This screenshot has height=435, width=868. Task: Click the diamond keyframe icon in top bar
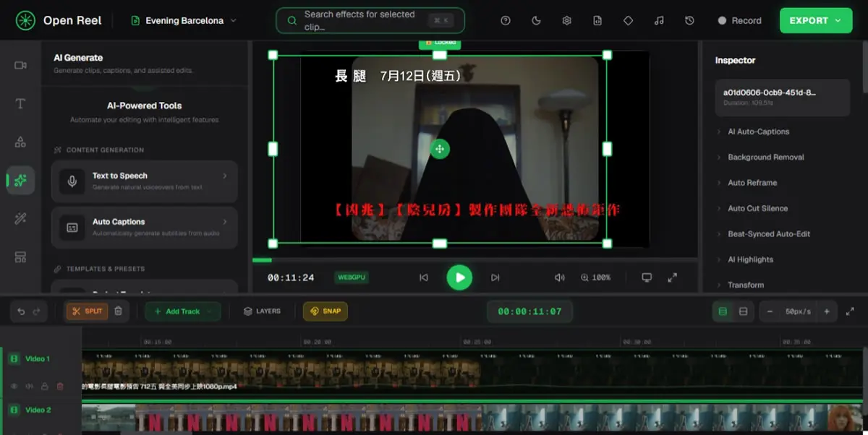[x=628, y=20]
